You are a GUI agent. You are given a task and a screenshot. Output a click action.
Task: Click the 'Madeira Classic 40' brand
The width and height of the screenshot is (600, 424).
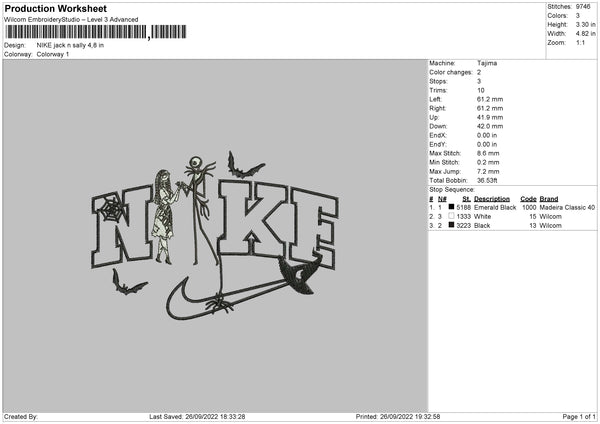[x=567, y=207]
